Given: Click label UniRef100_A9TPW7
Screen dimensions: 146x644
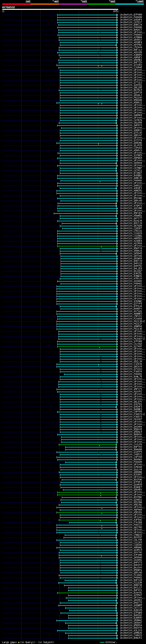Looking at the screenshot, I should tap(131, 45).
